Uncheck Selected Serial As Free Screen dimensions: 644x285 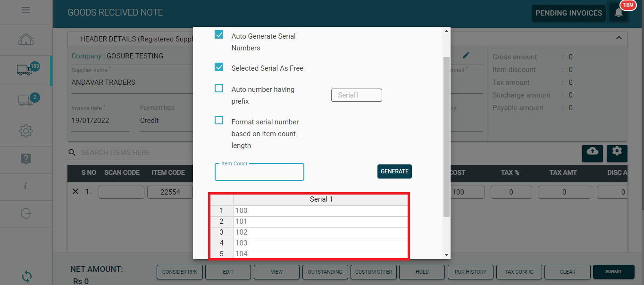[219, 67]
